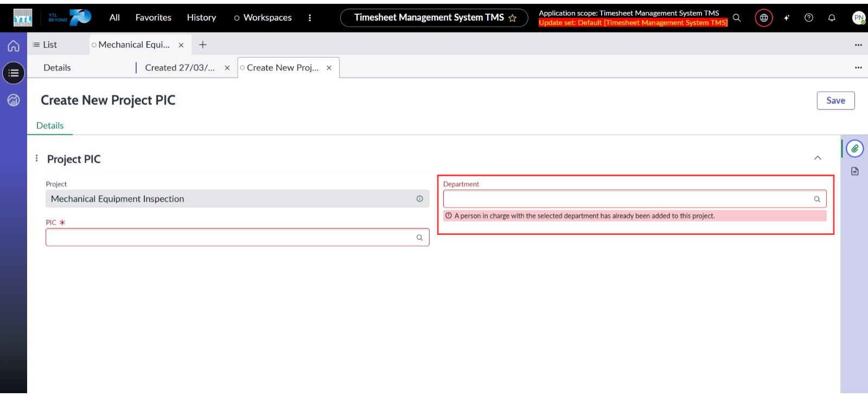The width and height of the screenshot is (868, 397).
Task: Click the List menu sidebar icon
Action: point(14,73)
